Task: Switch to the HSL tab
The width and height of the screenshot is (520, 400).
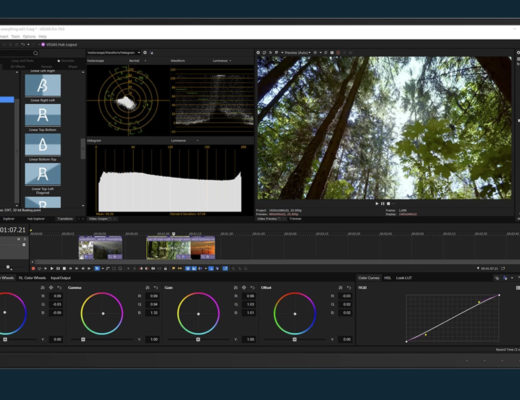Action: tap(387, 278)
